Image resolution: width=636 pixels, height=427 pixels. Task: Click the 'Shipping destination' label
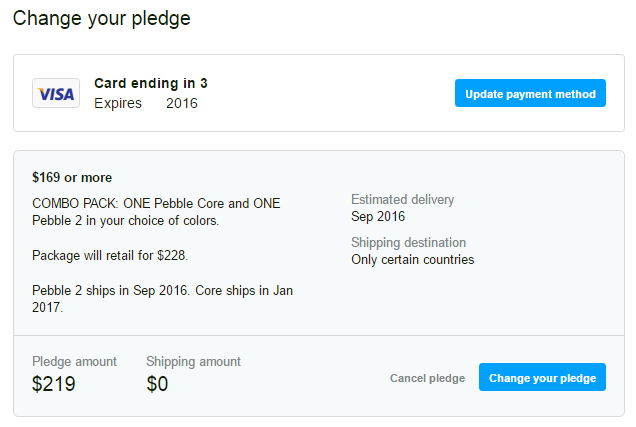tap(408, 242)
